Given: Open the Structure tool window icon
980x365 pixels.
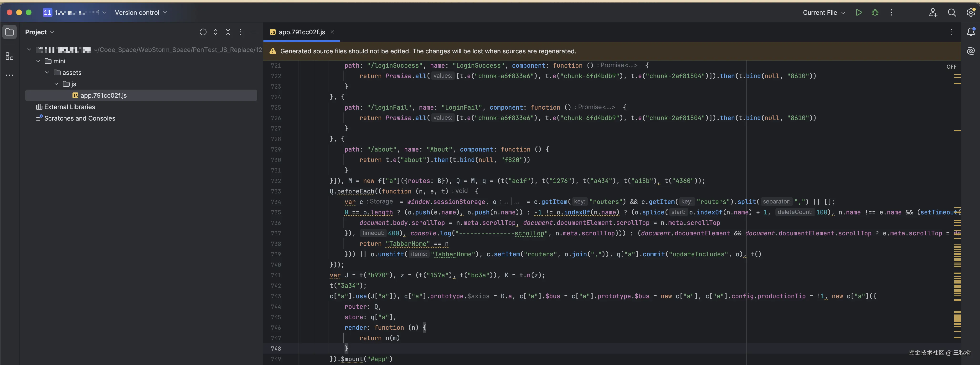Looking at the screenshot, I should coord(10,57).
